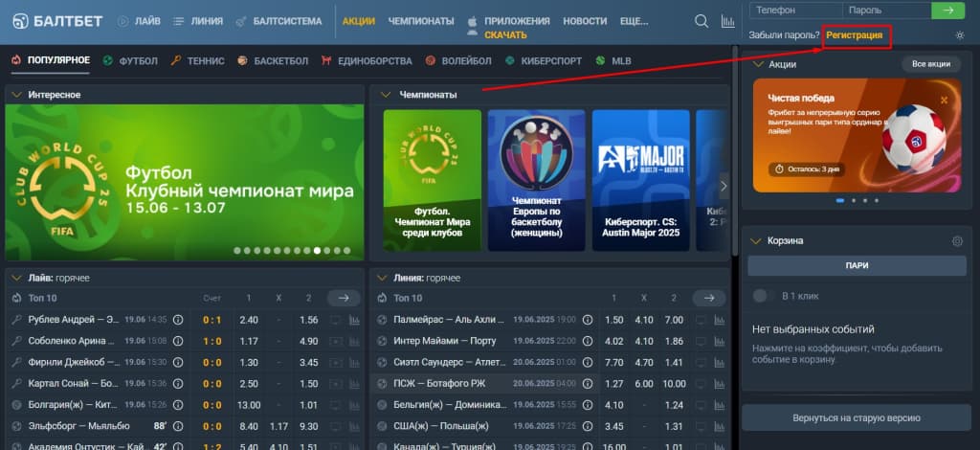980x450 pixels.
Task: Open statistics chart for Бельгия(ж) — Доминикана row
Action: click(x=720, y=405)
